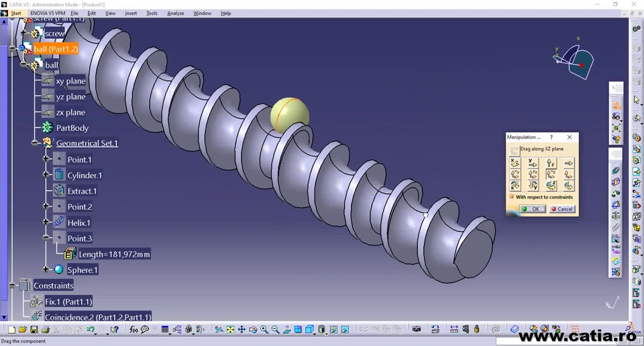Viewport: 644px width, 346px height.
Task: Select Drag around Y axis icon
Action: click(533, 185)
